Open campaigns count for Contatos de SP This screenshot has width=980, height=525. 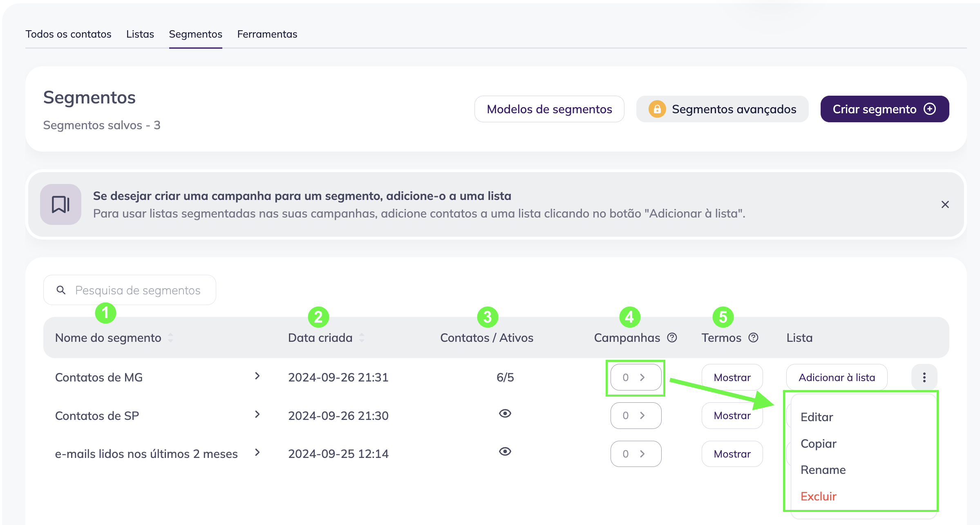(x=635, y=415)
